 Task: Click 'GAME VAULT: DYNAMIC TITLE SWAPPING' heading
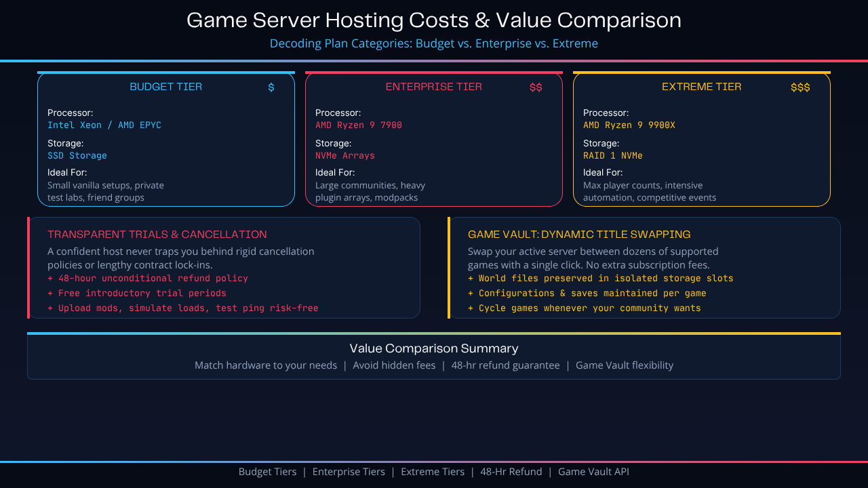coord(579,235)
